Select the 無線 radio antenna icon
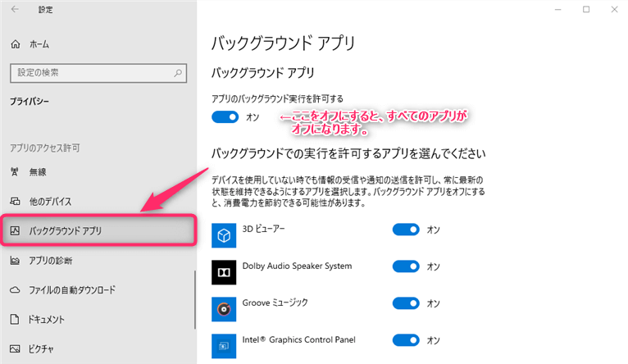The image size is (628, 364). coord(15,172)
